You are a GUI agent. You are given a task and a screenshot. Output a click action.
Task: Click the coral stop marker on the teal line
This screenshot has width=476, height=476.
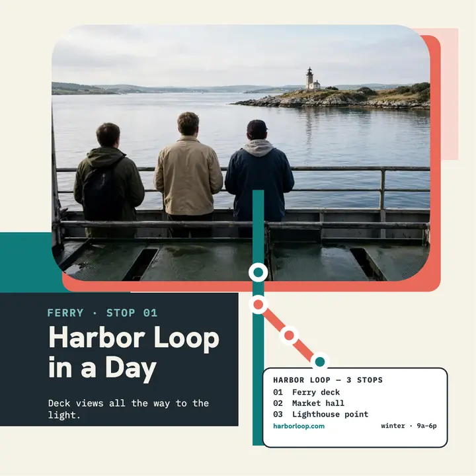click(258, 304)
